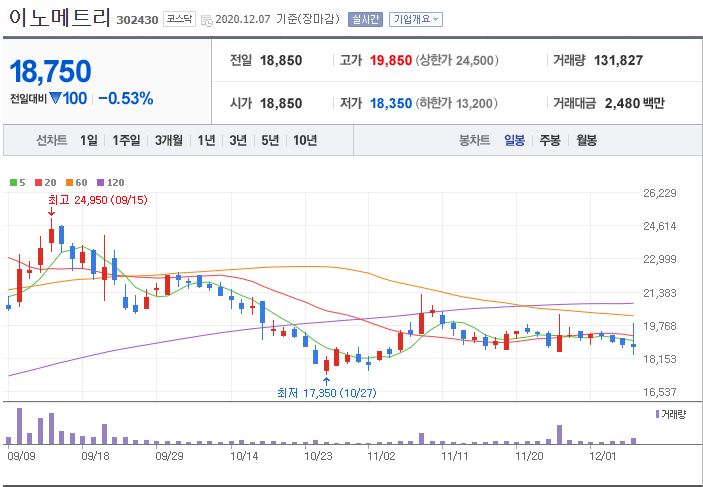Click the 11/20 date axis label
This screenshot has width=703, height=487.
pos(529,456)
